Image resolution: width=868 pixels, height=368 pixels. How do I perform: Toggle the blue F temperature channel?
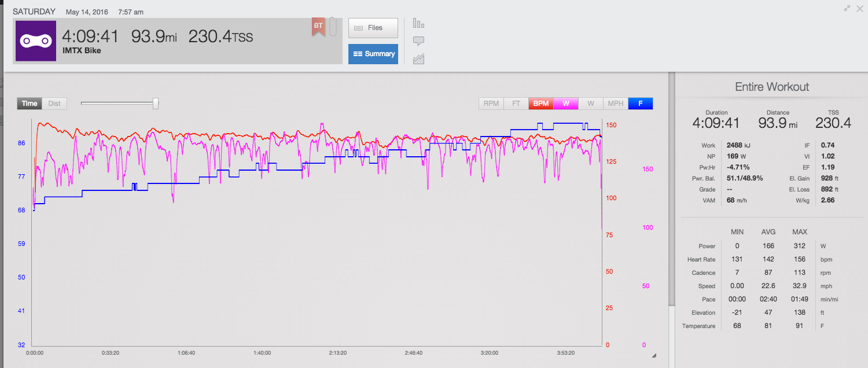coord(641,104)
